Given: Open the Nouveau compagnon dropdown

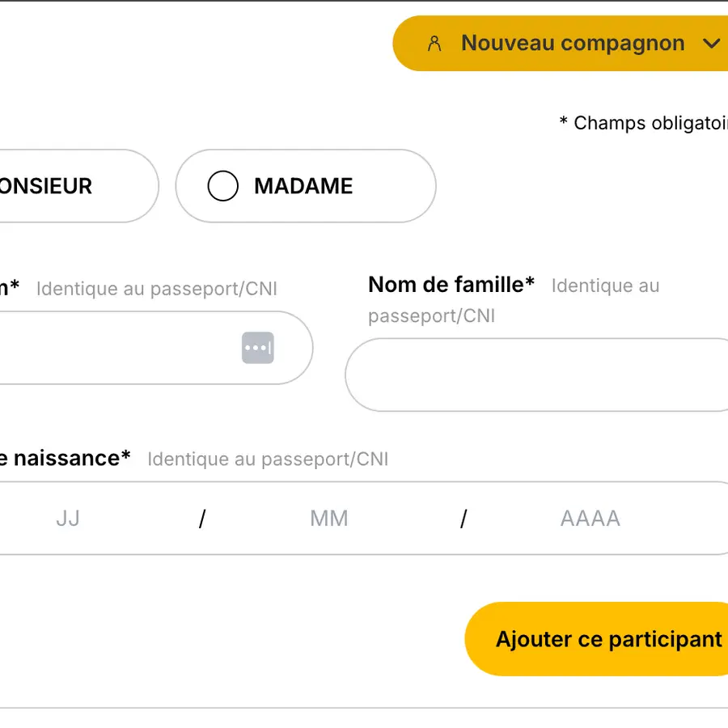Looking at the screenshot, I should (x=571, y=44).
